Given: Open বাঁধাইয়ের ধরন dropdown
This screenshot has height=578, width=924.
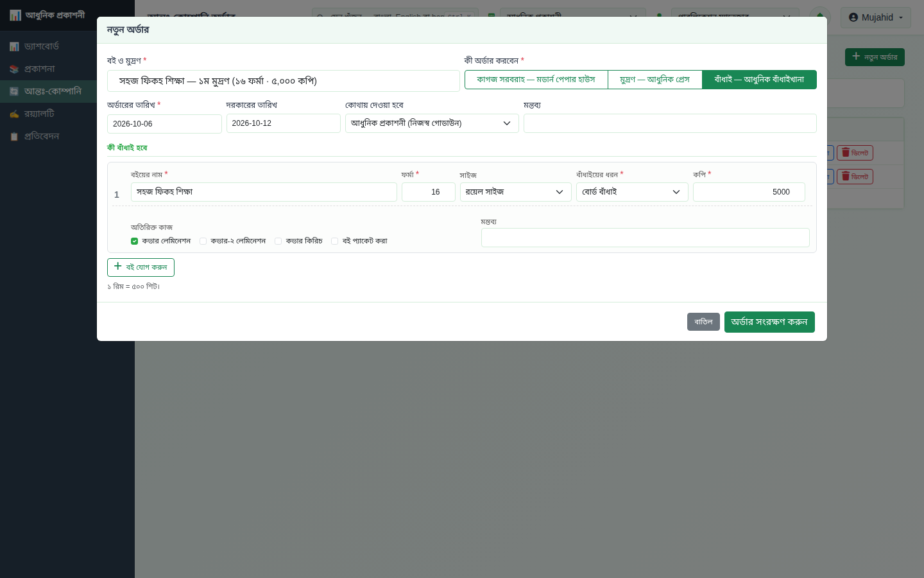Looking at the screenshot, I should pos(632,192).
